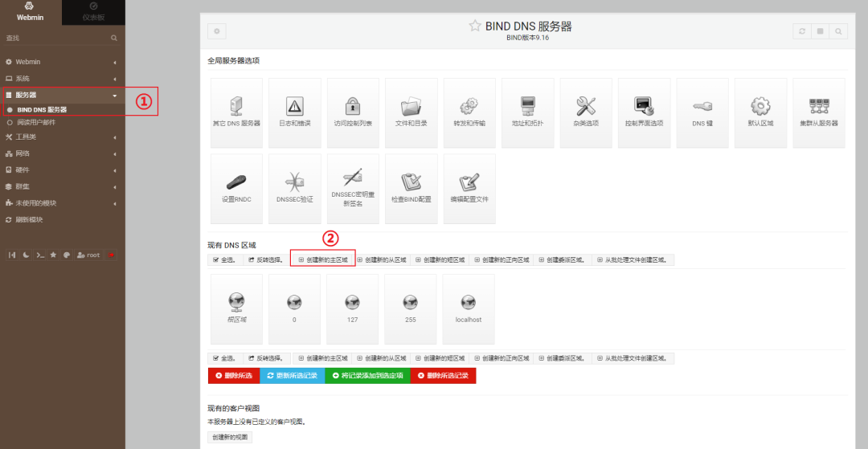This screenshot has width=868, height=449.
Task: Click 创建委派区域 above the zone icons
Action: pyautogui.click(x=563, y=259)
